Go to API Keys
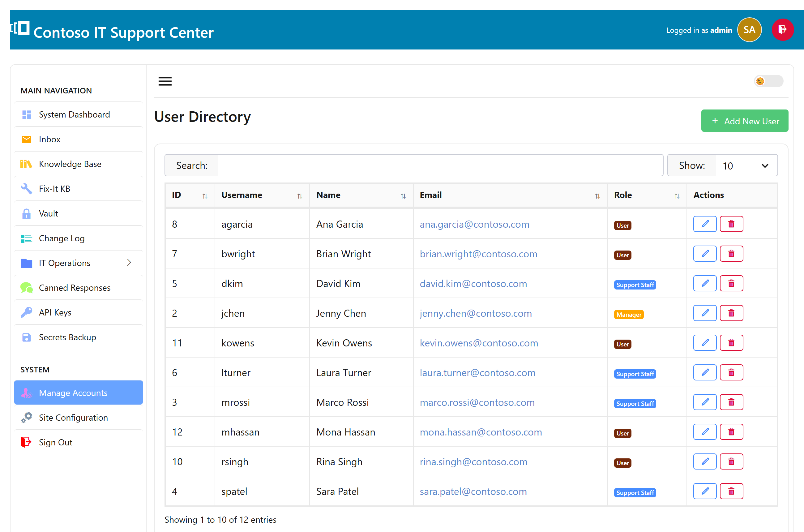Screen dimensions: 804x532 point(78,312)
